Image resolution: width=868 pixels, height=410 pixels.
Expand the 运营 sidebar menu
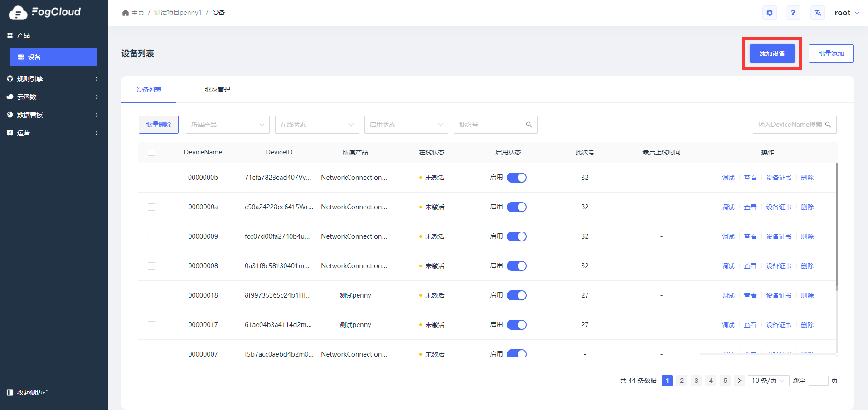pos(53,133)
